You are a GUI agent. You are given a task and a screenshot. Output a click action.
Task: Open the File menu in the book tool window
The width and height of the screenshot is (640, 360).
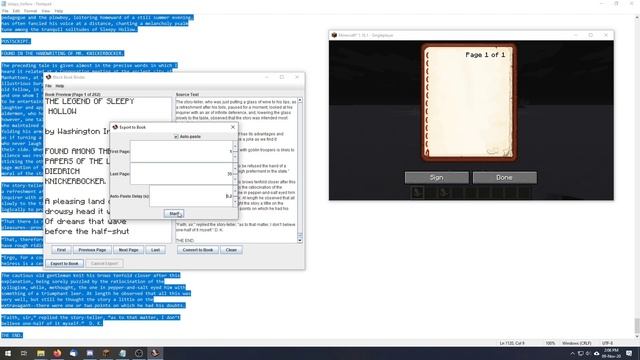click(x=48, y=86)
